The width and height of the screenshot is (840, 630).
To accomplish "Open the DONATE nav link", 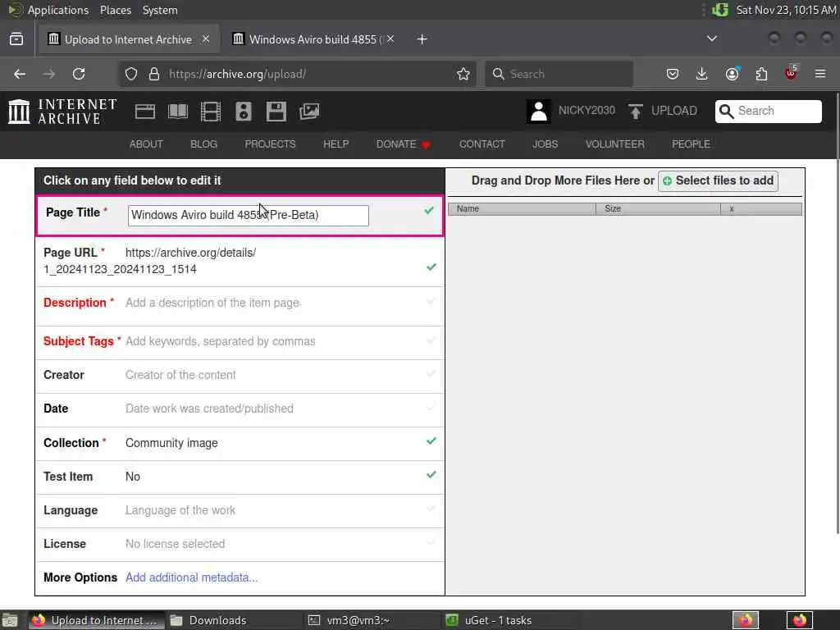I will (x=403, y=144).
